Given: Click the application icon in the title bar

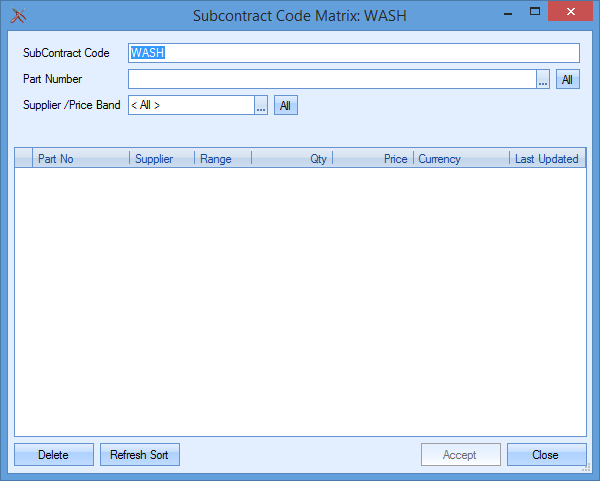Looking at the screenshot, I should coord(18,15).
